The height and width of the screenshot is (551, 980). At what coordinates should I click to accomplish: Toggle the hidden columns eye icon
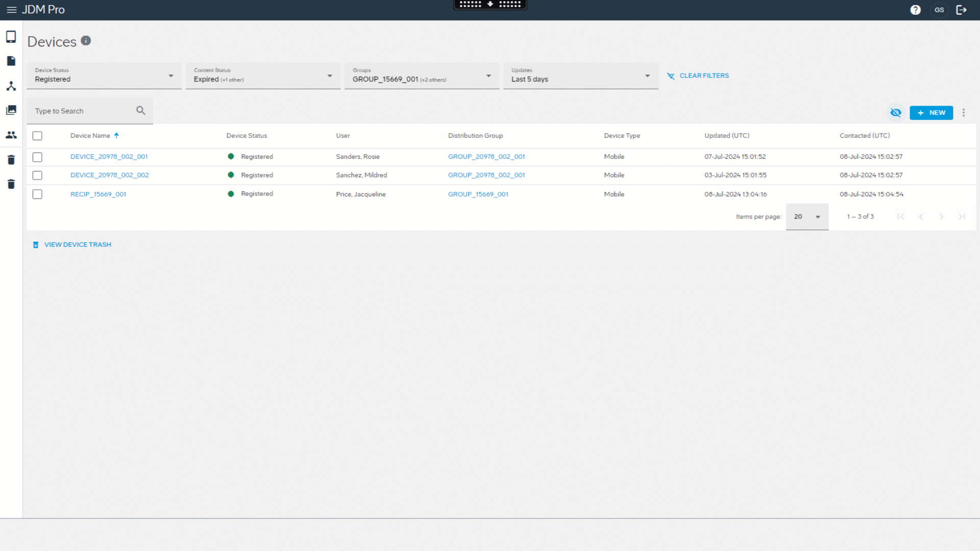click(x=895, y=113)
